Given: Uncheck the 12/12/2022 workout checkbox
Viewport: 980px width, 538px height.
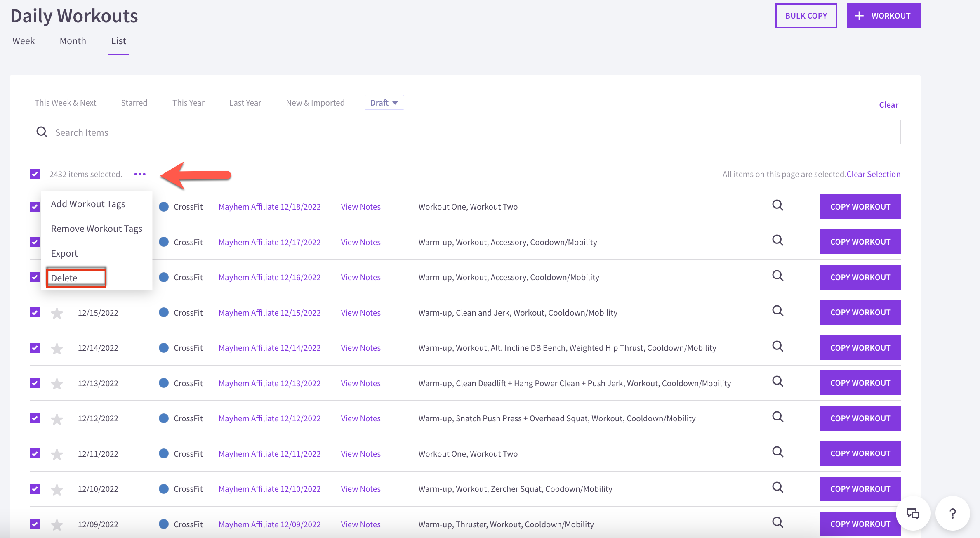Looking at the screenshot, I should coord(35,418).
